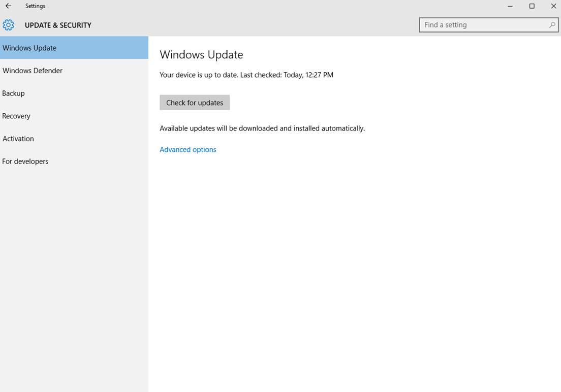The height and width of the screenshot is (392, 561).
Task: Click the Settings window title text
Action: tap(35, 6)
